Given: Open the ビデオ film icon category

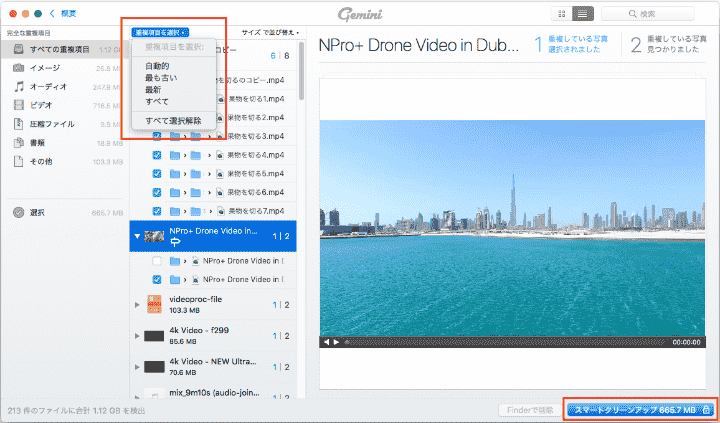Looking at the screenshot, I should [19, 105].
